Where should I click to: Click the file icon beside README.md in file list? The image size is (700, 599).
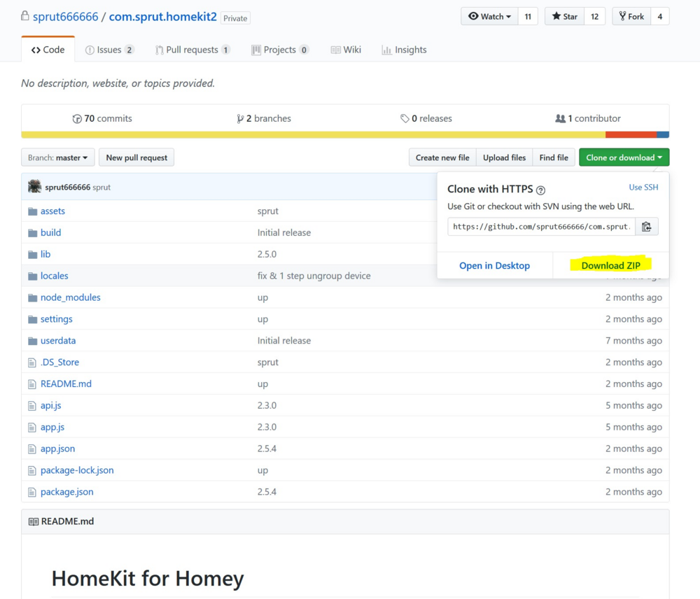pos(31,384)
